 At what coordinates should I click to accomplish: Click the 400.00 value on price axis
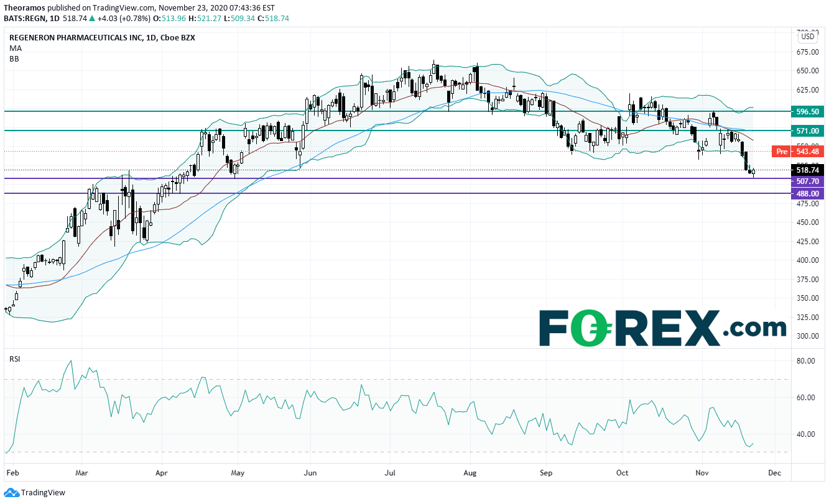pos(808,260)
